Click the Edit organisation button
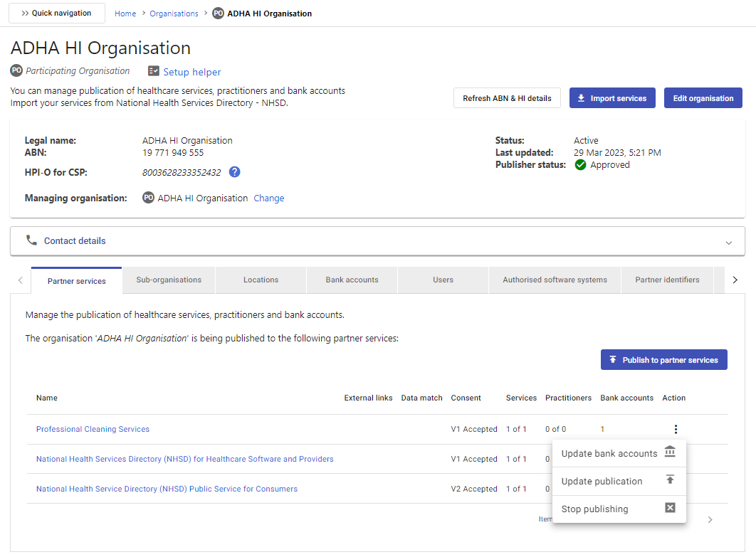 point(703,97)
